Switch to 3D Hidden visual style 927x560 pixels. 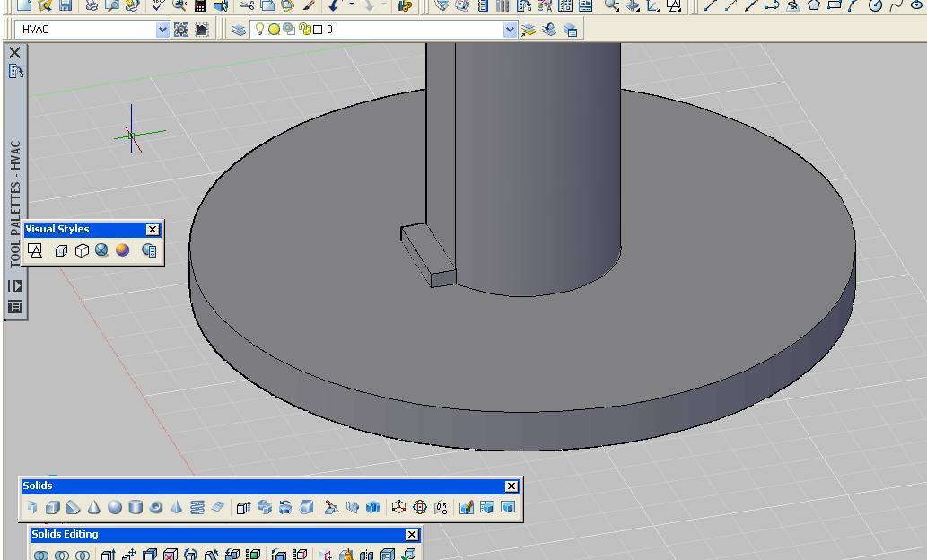(x=82, y=251)
